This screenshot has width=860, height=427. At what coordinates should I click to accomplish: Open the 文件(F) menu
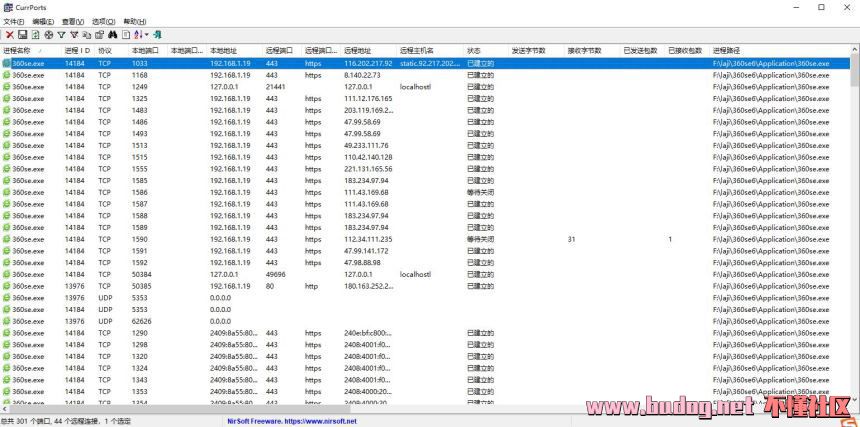point(14,21)
